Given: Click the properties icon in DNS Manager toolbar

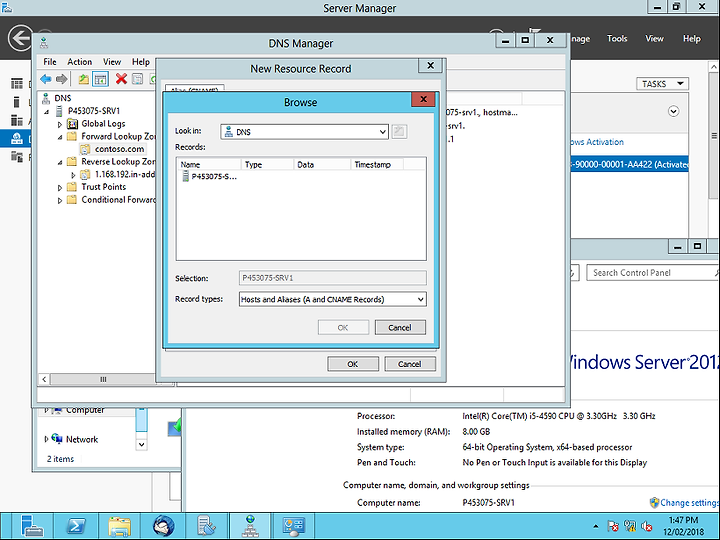Looking at the screenshot, I should (x=137, y=79).
